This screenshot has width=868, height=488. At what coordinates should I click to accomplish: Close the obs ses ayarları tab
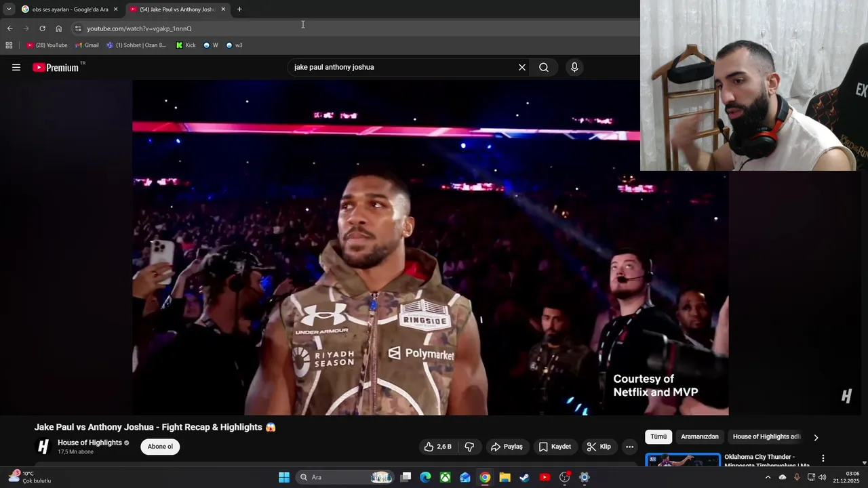click(115, 9)
